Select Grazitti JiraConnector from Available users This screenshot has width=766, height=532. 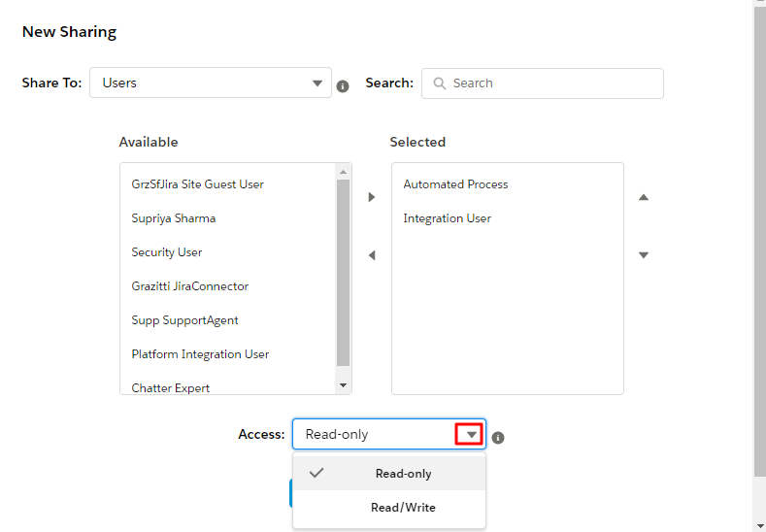click(189, 286)
